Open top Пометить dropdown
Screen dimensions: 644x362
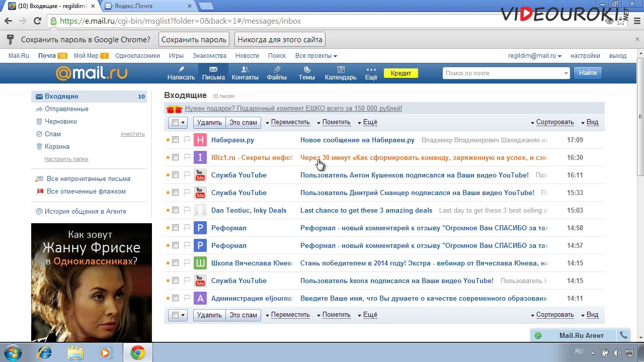click(x=334, y=122)
